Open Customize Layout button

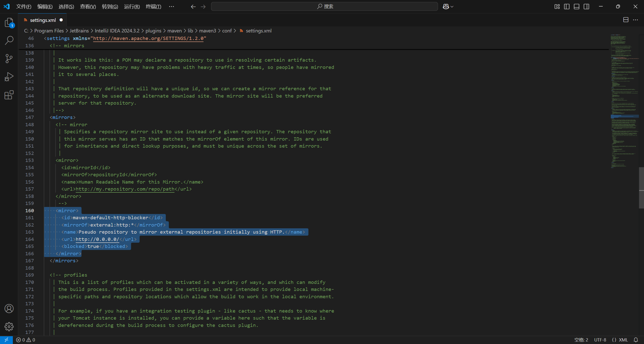557,7
